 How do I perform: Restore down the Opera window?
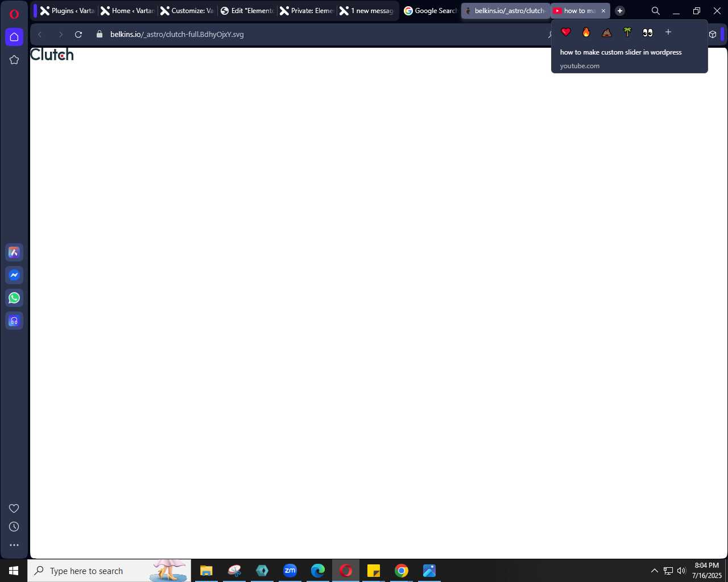pyautogui.click(x=697, y=11)
